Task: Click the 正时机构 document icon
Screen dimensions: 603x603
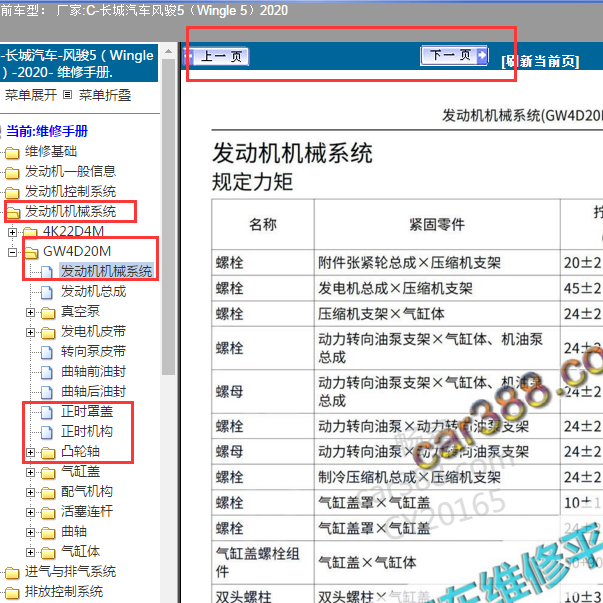Action: [47, 432]
